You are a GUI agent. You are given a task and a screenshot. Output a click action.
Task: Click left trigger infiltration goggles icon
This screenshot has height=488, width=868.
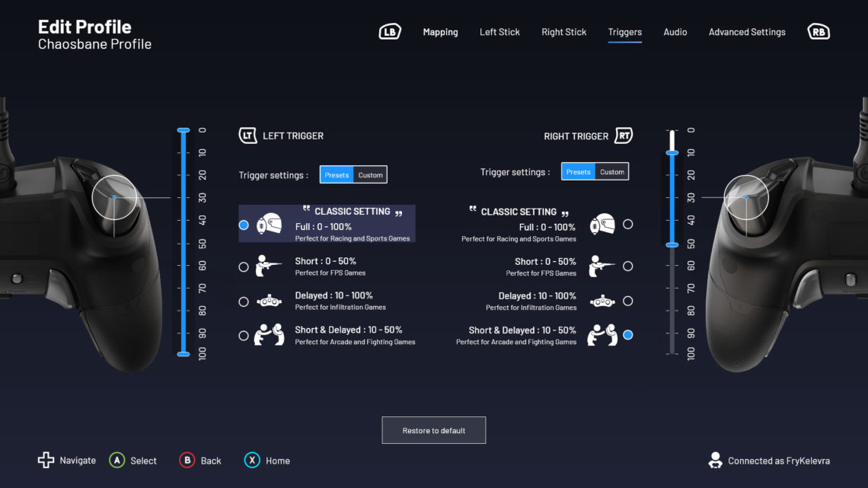tap(269, 301)
